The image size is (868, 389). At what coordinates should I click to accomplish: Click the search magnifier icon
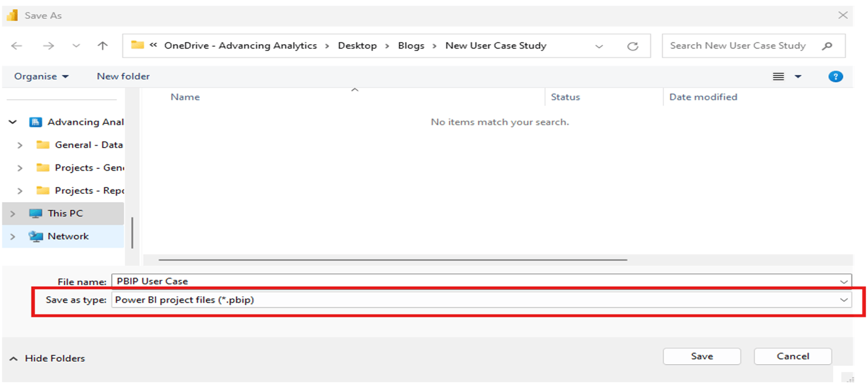828,46
